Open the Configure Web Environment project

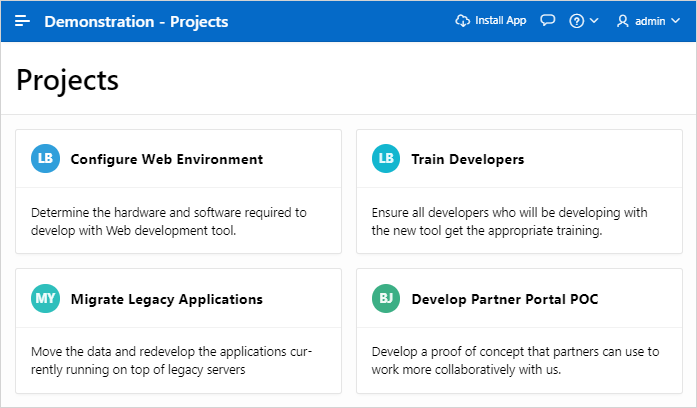click(x=166, y=159)
